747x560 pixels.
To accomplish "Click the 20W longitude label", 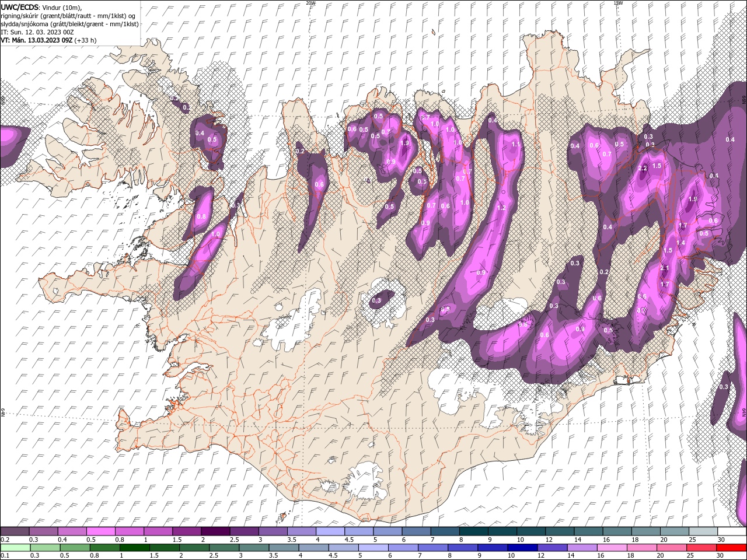I will pos(310,2).
